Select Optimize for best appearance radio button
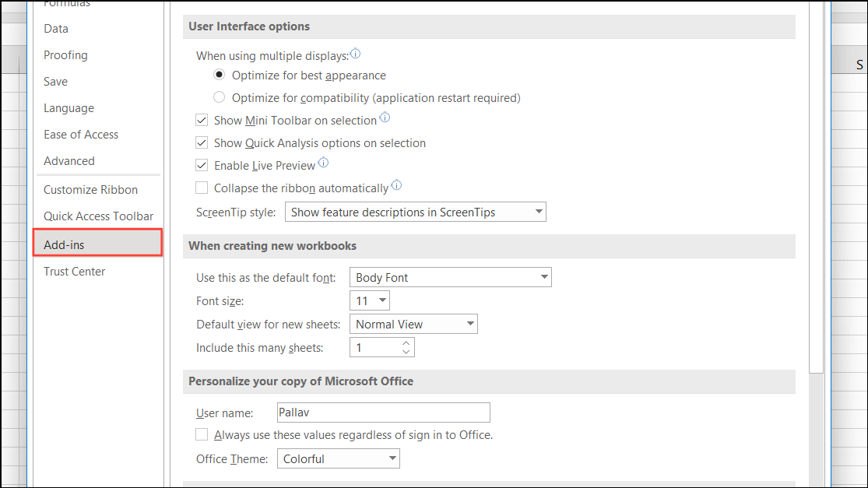This screenshot has height=488, width=868. (x=220, y=75)
